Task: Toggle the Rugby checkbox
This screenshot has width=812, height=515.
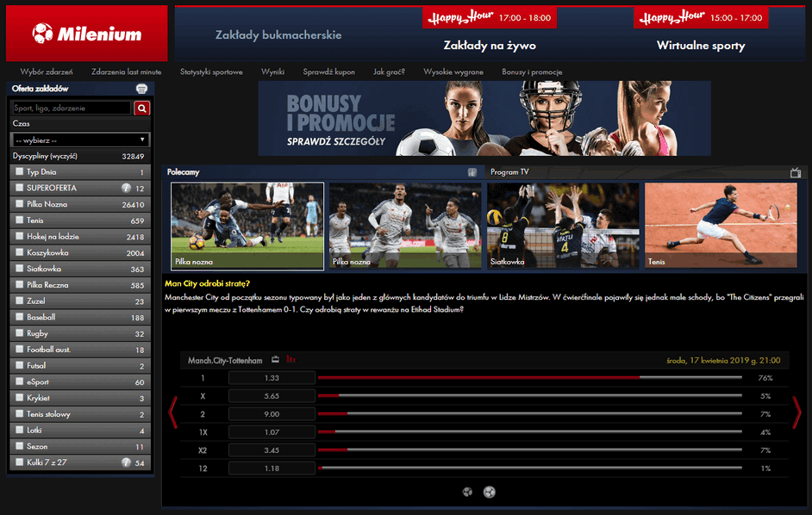Action: click(x=20, y=333)
